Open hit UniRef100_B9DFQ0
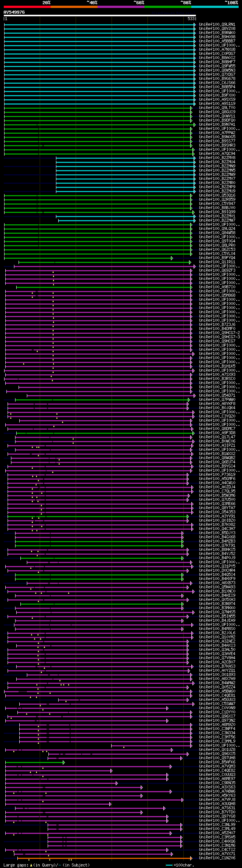Screen dimensions: 242x868 (x=217, y=120)
